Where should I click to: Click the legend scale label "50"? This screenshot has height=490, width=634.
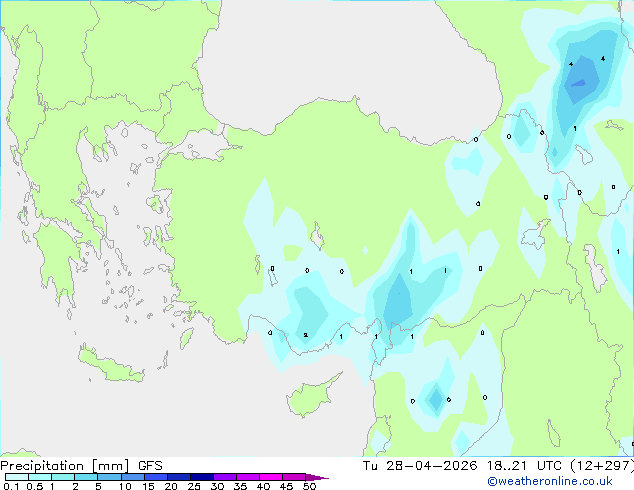point(309,486)
